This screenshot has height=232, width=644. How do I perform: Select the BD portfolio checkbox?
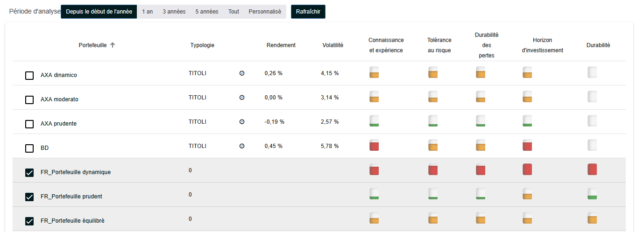click(29, 148)
